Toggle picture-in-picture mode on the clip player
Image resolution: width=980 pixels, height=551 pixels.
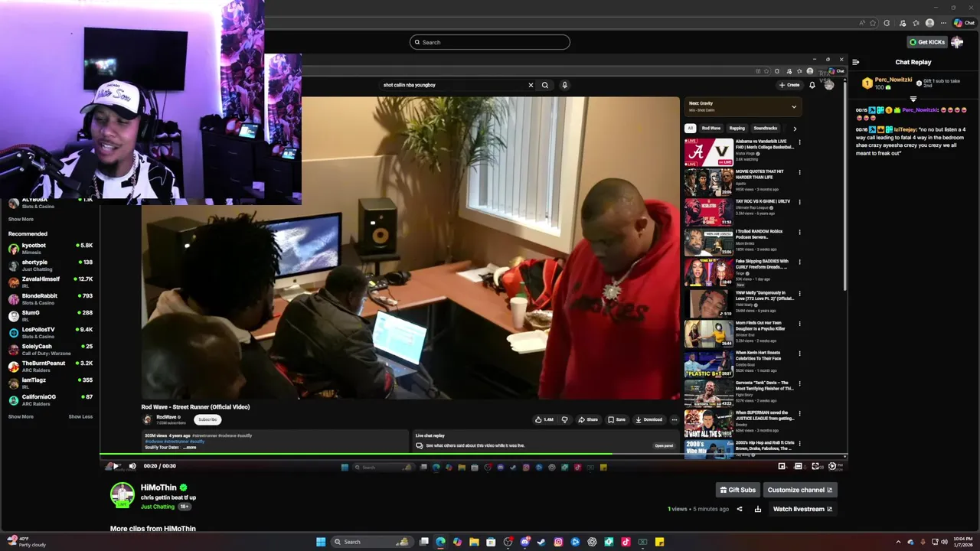coord(782,466)
